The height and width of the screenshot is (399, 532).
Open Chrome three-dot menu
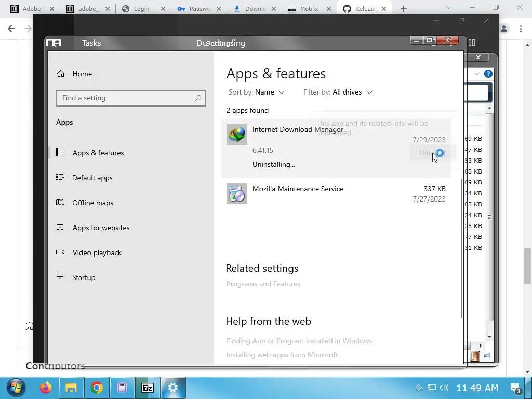(x=521, y=29)
